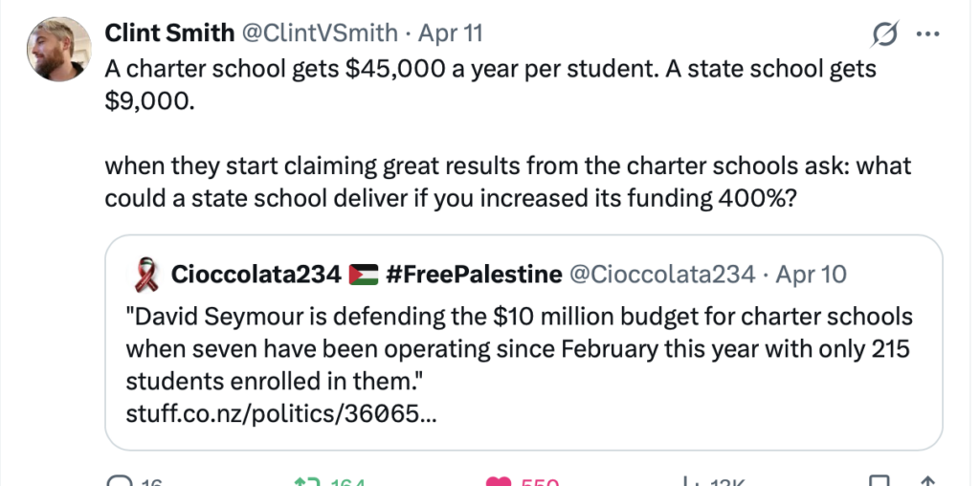Viewport: 980px width, 486px height.
Task: Expand the share arrow menu
Action: click(926, 481)
